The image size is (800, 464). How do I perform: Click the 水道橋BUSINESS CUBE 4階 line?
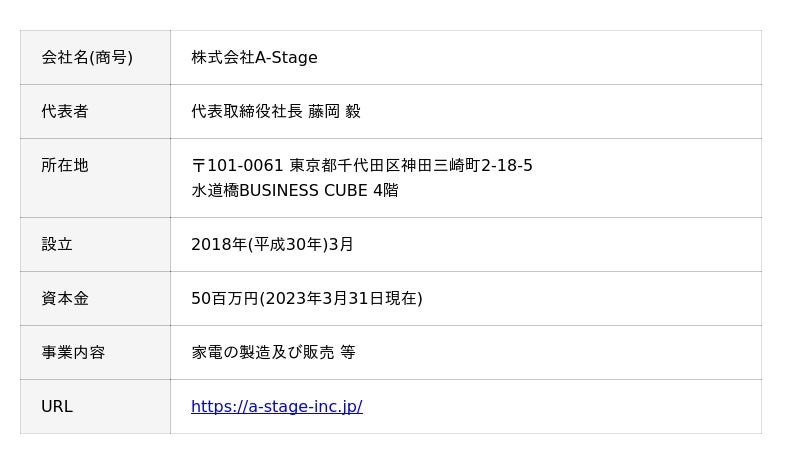coord(294,190)
